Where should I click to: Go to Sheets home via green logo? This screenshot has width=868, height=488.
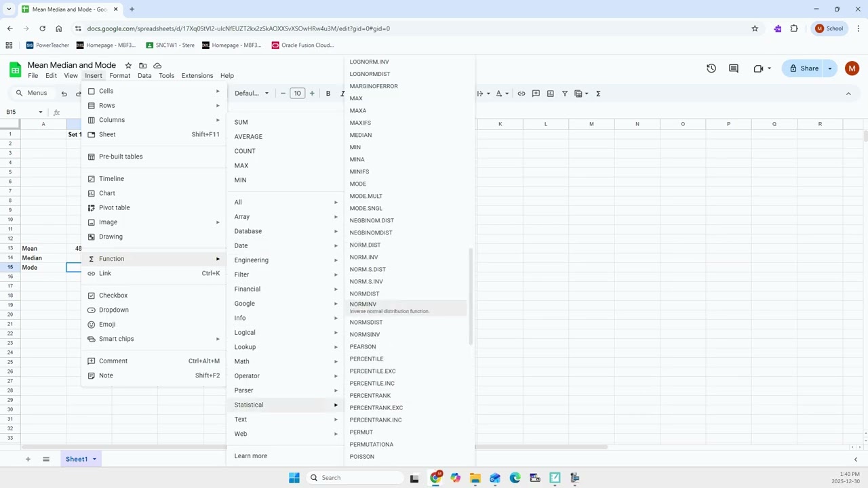point(15,69)
